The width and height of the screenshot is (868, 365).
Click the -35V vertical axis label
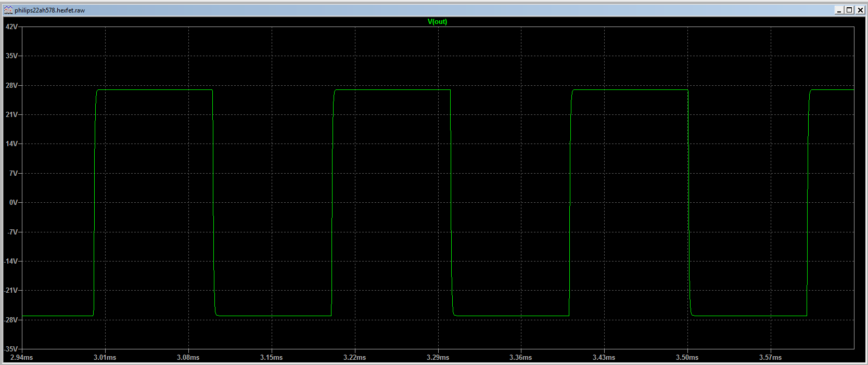pos(11,349)
